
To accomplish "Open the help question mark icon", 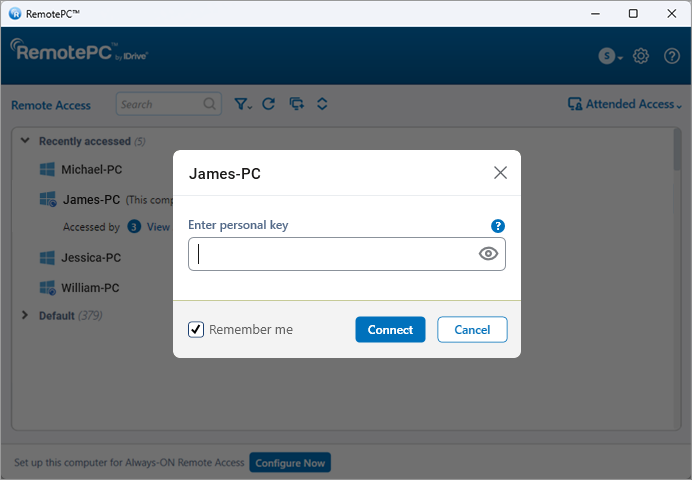I will point(671,56).
